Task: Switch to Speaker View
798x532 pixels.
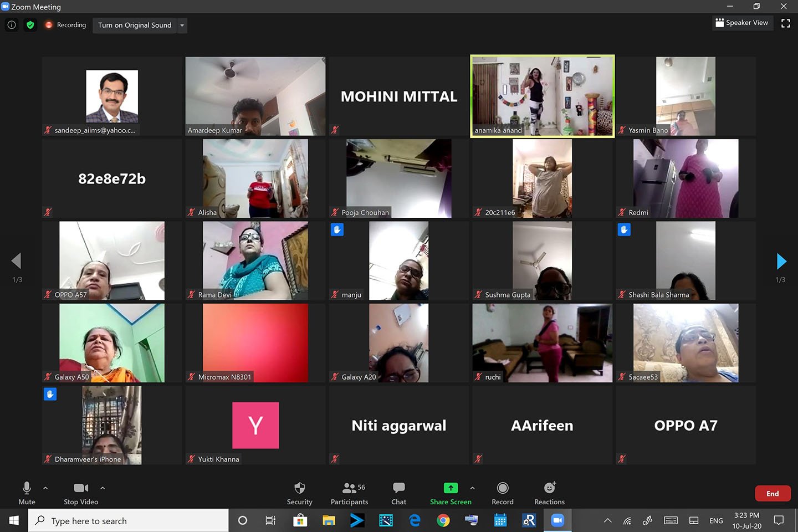Action: [x=742, y=23]
